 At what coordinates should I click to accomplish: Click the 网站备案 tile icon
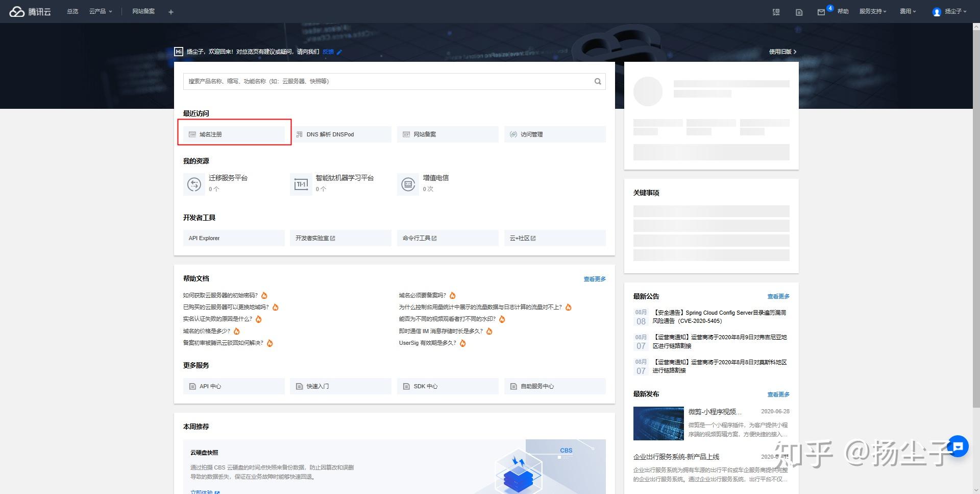pos(406,134)
